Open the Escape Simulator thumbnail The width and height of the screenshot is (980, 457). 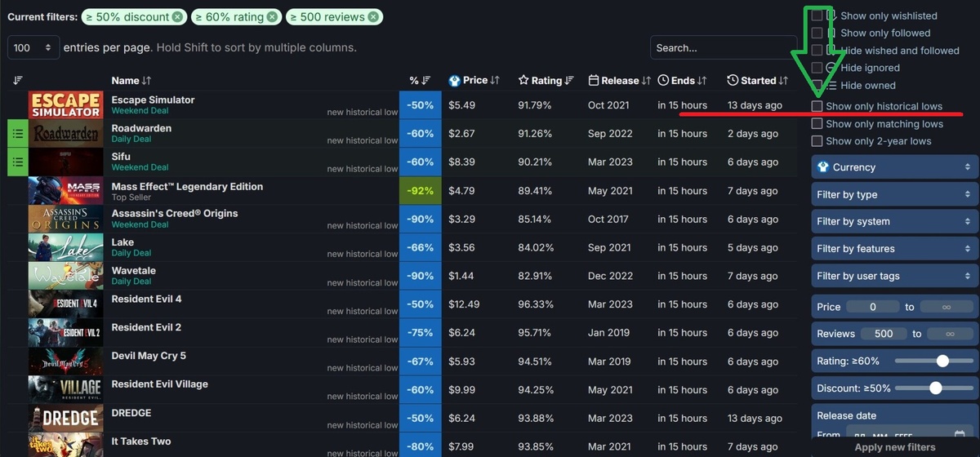pyautogui.click(x=65, y=104)
